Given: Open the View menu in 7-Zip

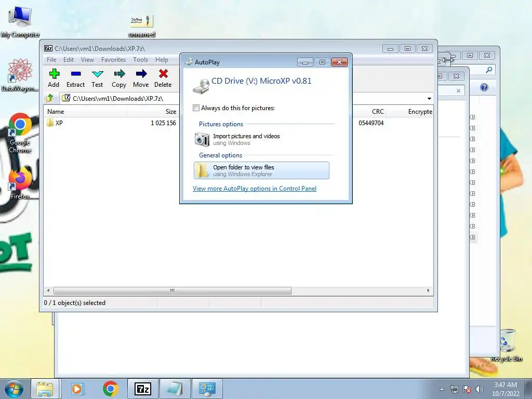Looking at the screenshot, I should click(x=87, y=60).
